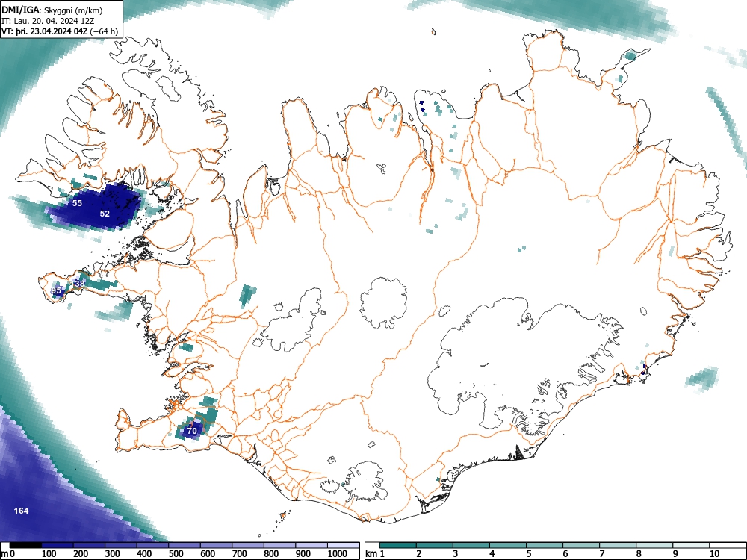Click the km legend label '10'
Image resolution: width=747 pixels, height=560 pixels.
coord(713,554)
